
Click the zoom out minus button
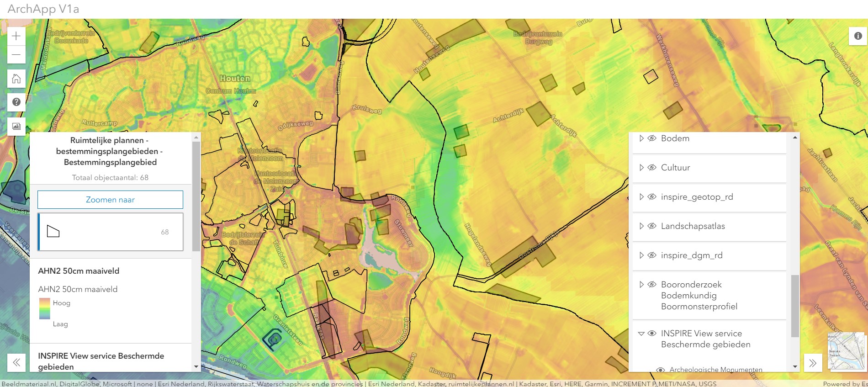[x=16, y=55]
